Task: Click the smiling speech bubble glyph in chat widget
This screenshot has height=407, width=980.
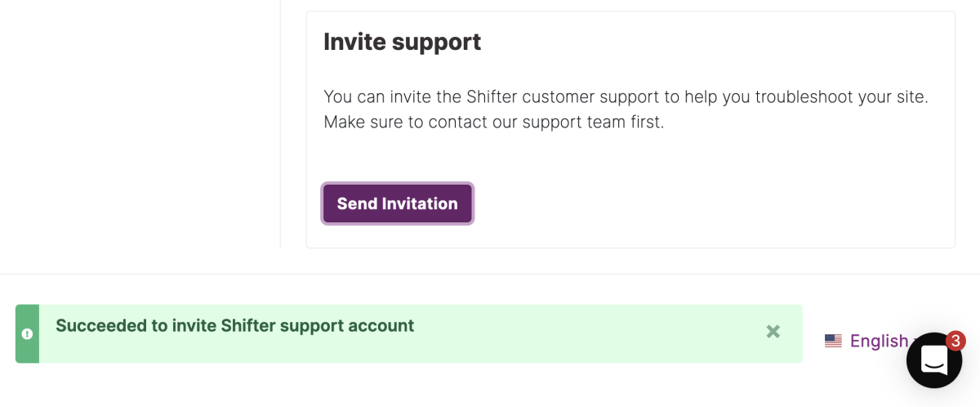Action: click(934, 360)
